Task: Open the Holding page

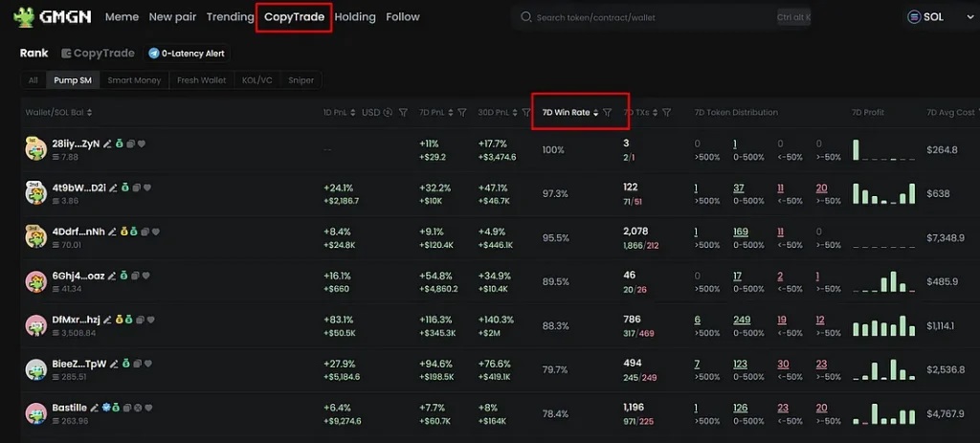Action: click(355, 17)
